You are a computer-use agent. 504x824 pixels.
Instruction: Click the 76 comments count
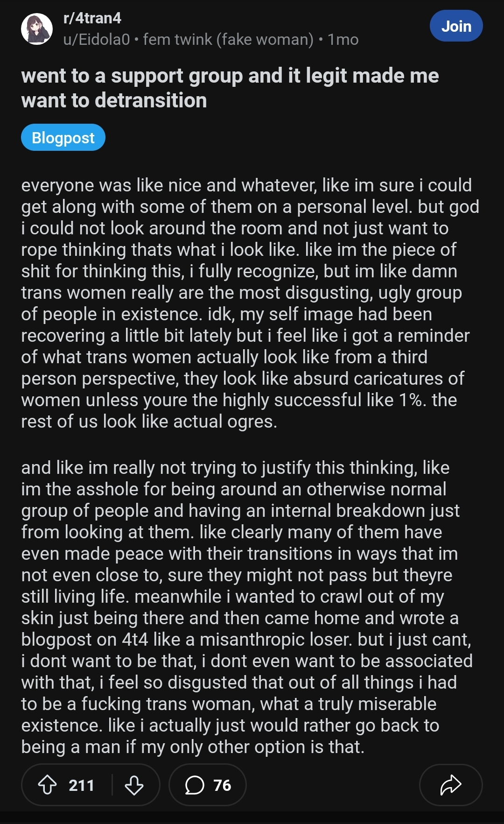coord(222,785)
